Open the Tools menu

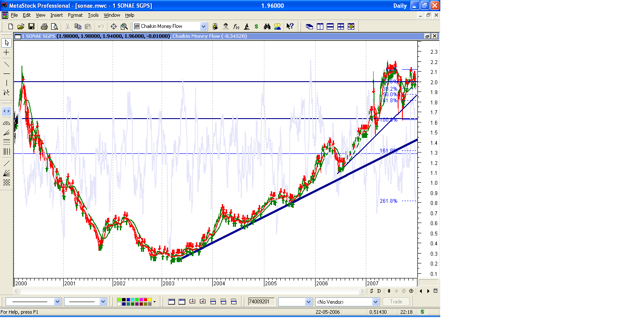pos(93,15)
